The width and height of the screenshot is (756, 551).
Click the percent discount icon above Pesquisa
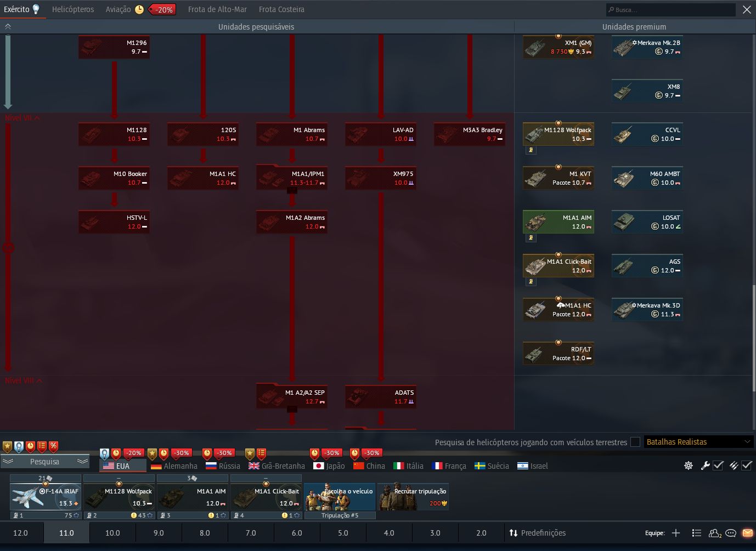pos(53,446)
